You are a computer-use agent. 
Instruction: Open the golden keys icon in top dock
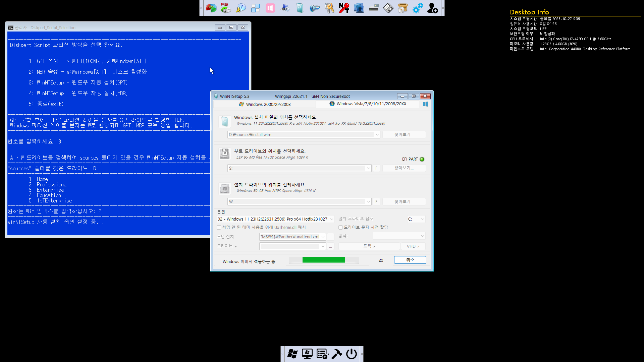[329, 8]
